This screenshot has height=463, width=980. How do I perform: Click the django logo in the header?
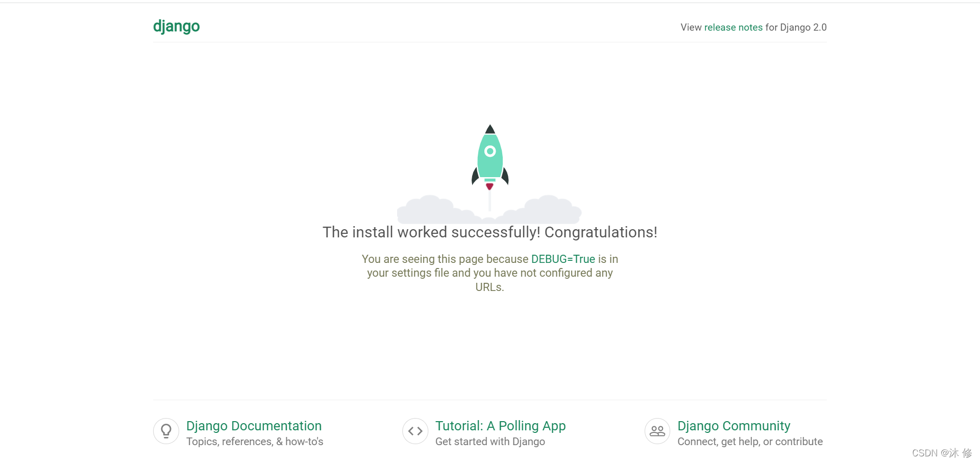click(176, 26)
